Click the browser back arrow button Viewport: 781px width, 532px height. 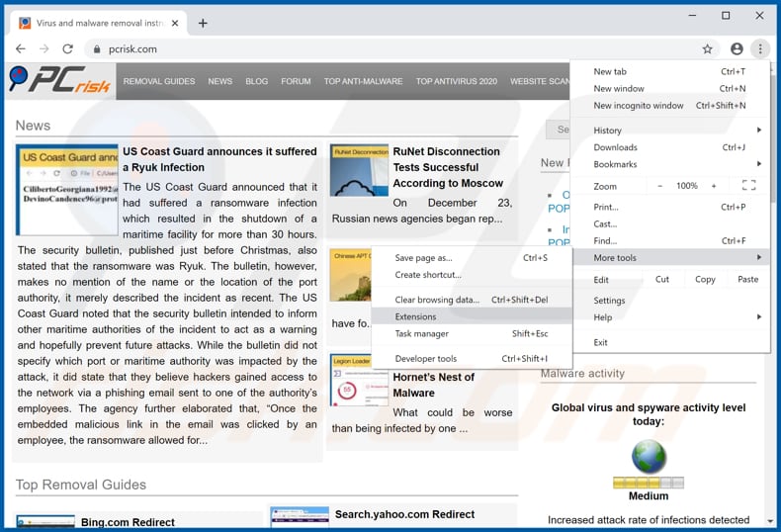20,48
